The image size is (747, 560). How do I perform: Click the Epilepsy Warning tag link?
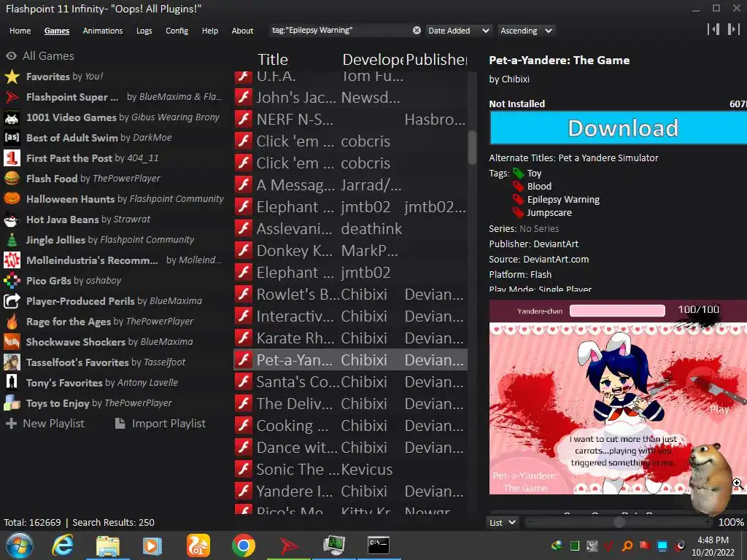point(563,200)
